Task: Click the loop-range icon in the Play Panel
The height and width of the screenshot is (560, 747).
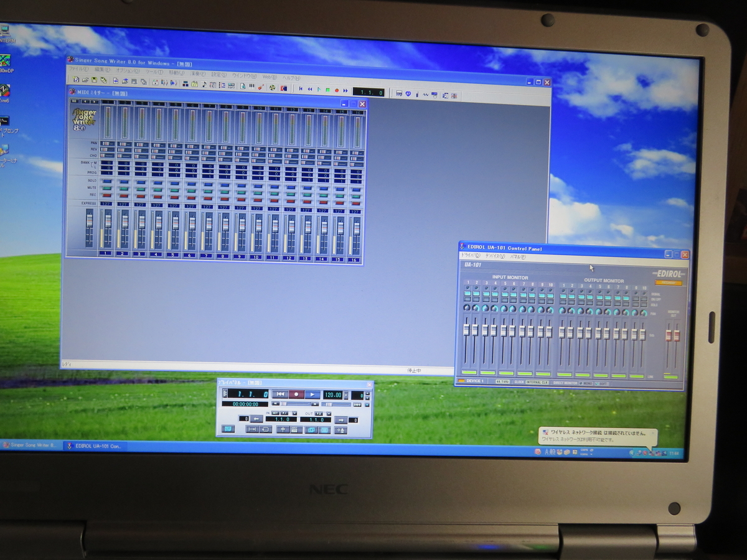Action: 252,429
